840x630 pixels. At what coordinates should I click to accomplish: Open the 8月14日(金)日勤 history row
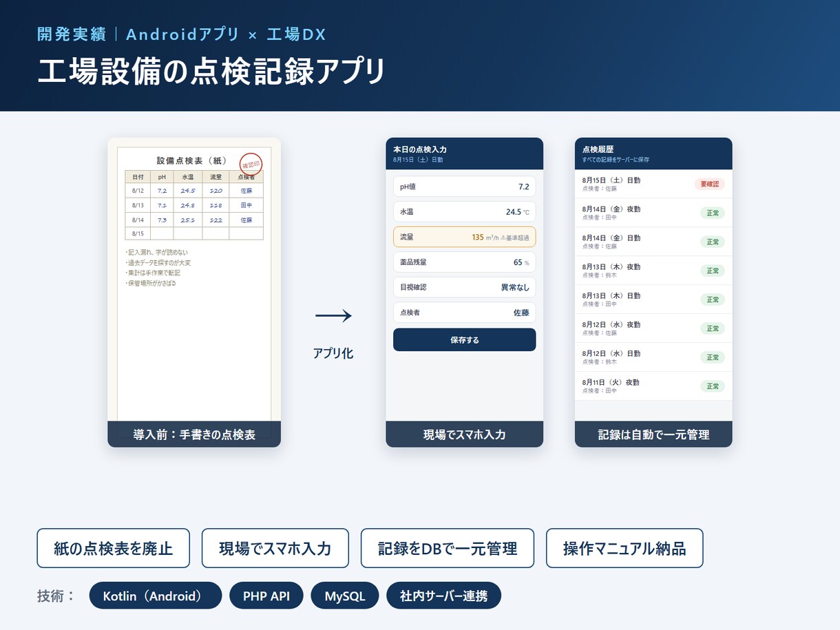(653, 242)
